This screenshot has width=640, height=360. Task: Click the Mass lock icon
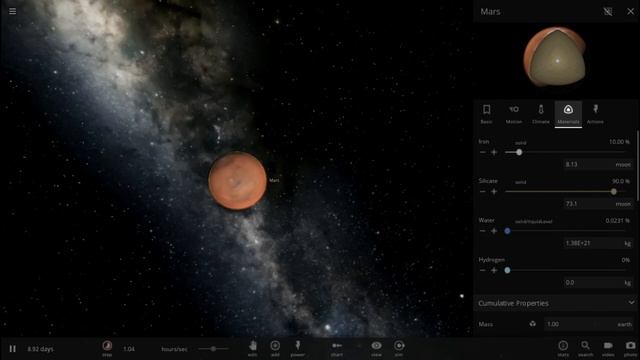tap(533, 324)
